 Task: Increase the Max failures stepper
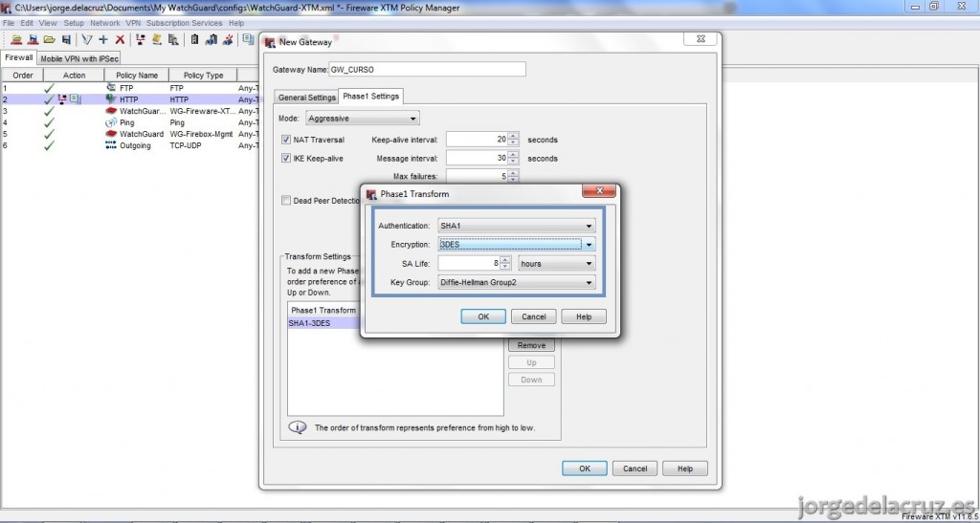click(x=513, y=173)
